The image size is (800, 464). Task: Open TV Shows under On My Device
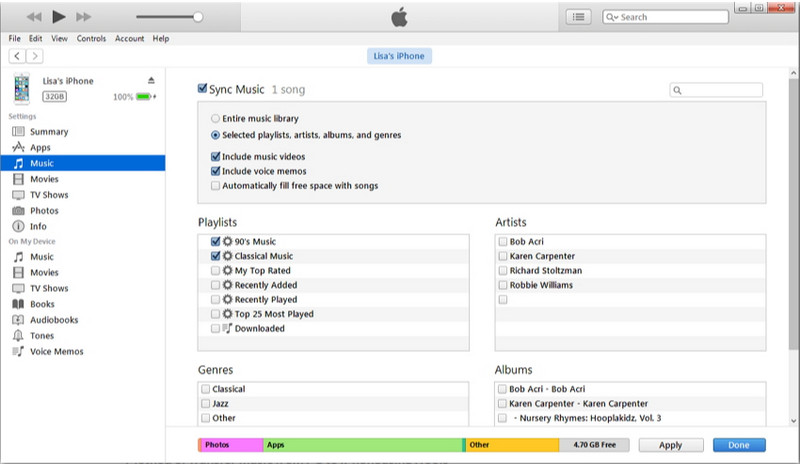click(x=83, y=288)
